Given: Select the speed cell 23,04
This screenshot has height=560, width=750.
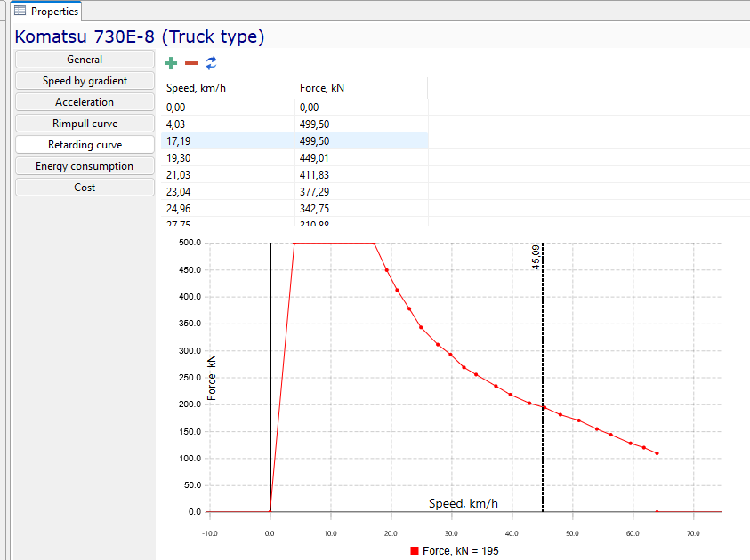Looking at the screenshot, I should [228, 192].
